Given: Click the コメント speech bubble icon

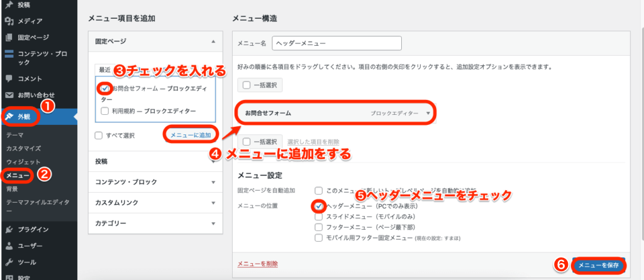Looking at the screenshot, I should tap(9, 78).
